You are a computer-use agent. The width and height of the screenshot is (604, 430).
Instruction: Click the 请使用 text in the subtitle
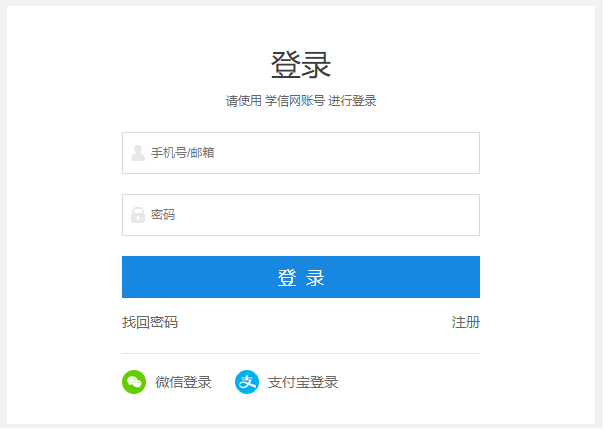243,101
